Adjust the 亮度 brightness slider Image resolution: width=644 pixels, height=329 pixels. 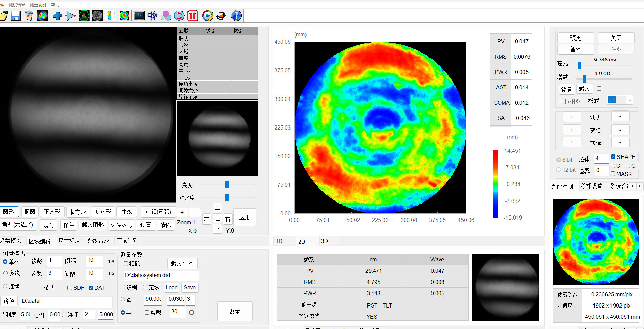pyautogui.click(x=226, y=184)
